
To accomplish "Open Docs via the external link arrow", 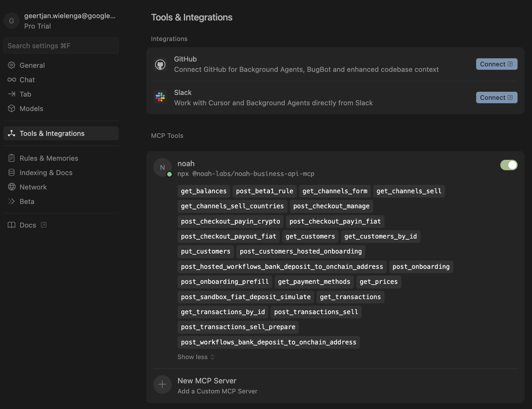I will pos(44,225).
